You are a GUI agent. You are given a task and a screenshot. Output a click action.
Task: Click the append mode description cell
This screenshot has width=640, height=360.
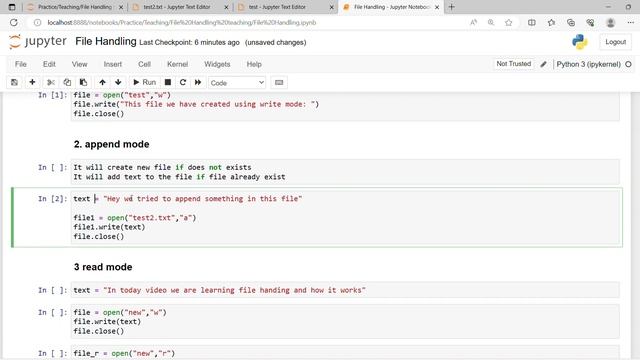pos(345,172)
